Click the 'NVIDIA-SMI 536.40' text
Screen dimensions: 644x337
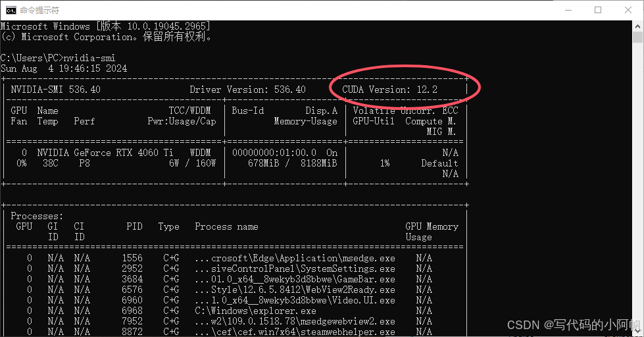[55, 90]
